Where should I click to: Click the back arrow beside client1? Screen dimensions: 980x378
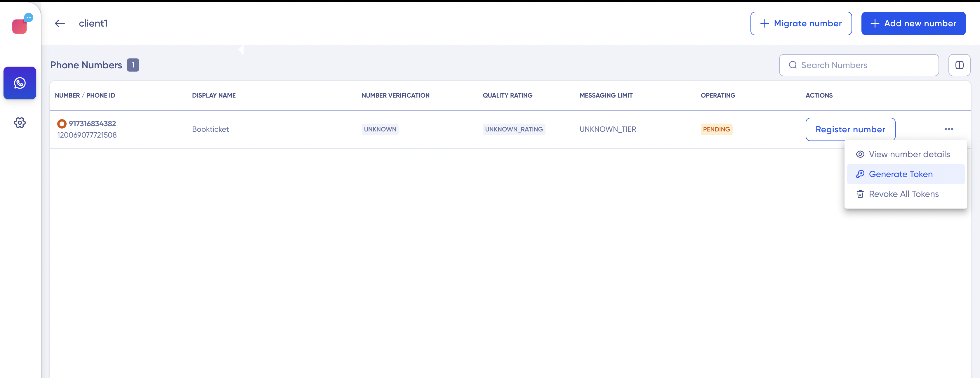60,23
